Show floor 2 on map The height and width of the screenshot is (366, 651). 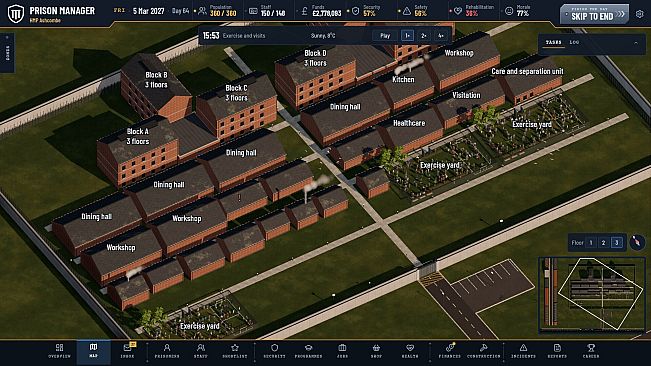click(604, 243)
